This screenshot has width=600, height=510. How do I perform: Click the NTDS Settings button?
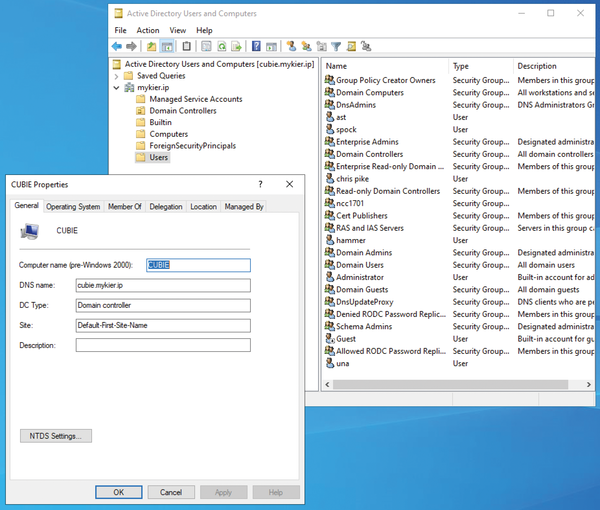point(56,436)
